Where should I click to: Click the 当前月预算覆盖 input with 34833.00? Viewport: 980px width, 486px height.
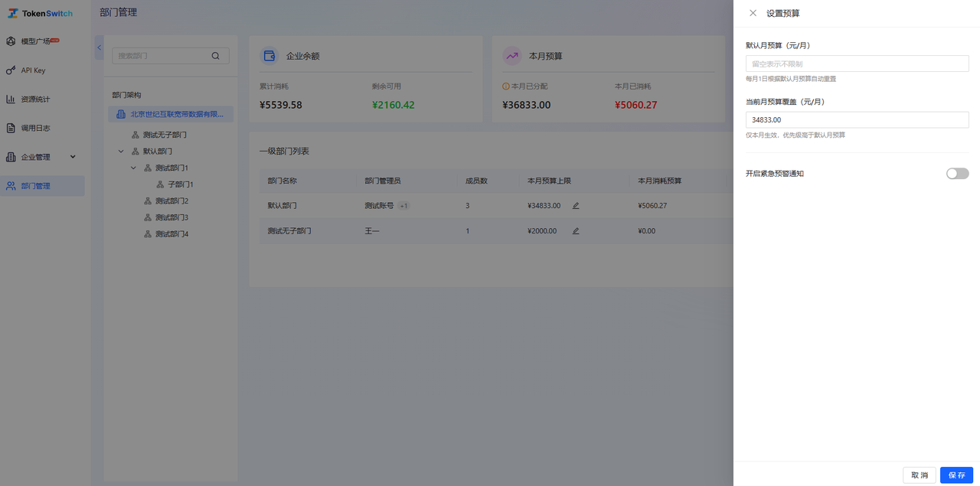click(857, 120)
